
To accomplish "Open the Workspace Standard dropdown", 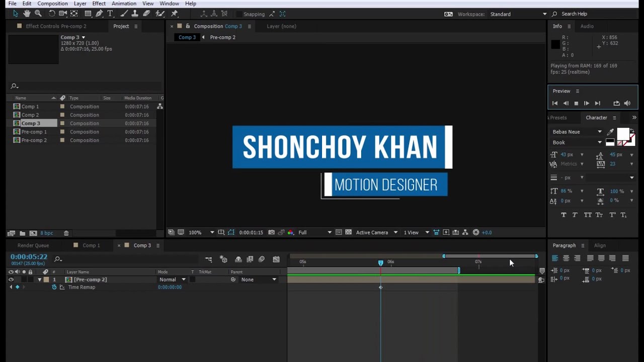I will coord(518,14).
